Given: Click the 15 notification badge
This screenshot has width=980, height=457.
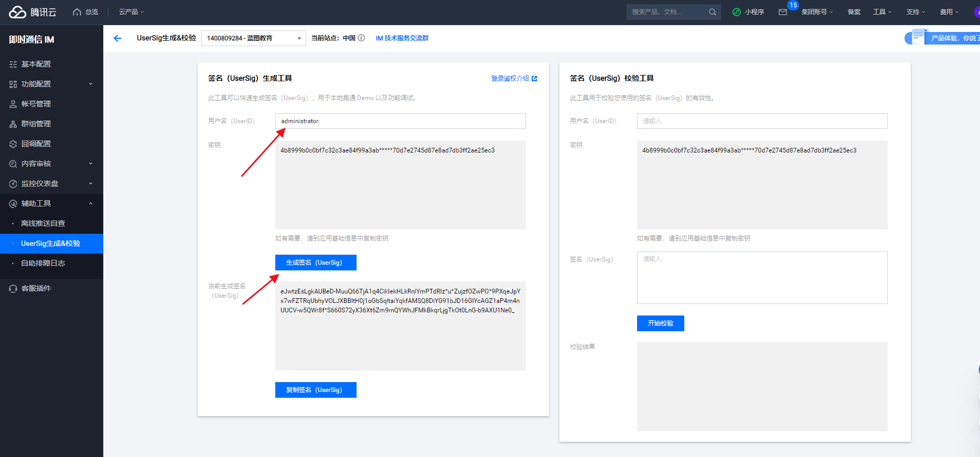Looking at the screenshot, I should (793, 5).
